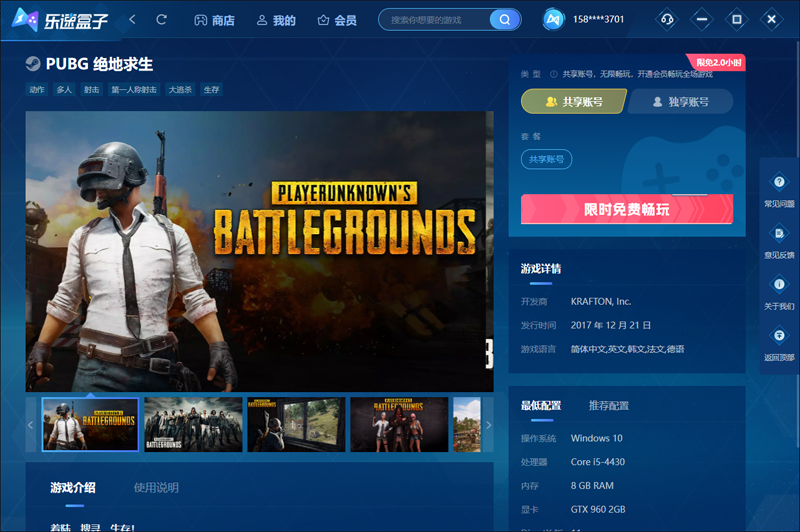
Task: Click the 关于我们 about sidebar icon
Action: tap(779, 290)
